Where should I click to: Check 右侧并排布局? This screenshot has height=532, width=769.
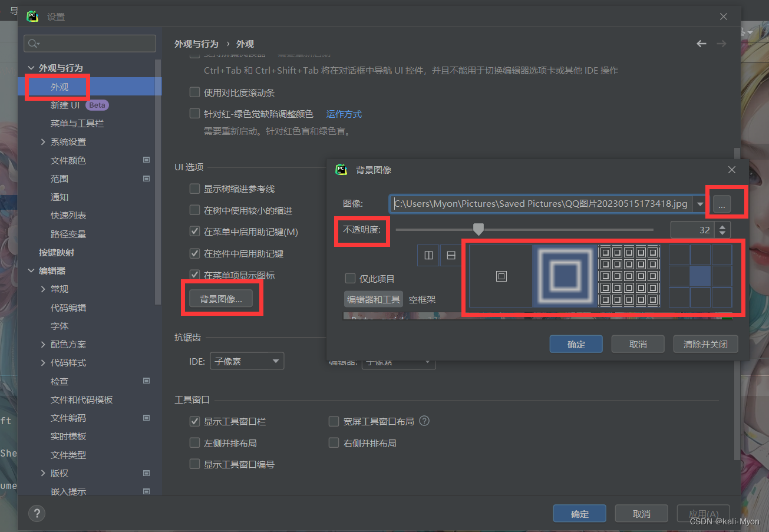[x=334, y=443]
